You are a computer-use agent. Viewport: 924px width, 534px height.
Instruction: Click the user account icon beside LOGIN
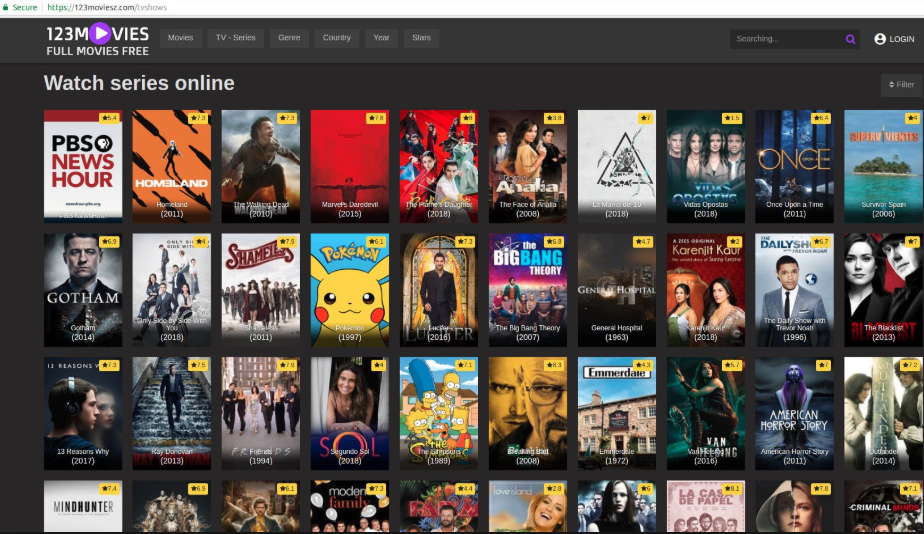coord(880,39)
